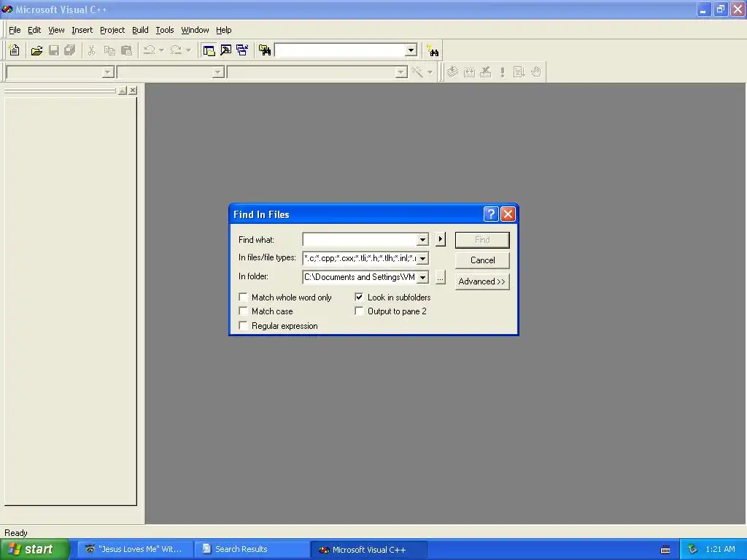
Task: Click the Copy icon in toolbar
Action: tap(109, 50)
